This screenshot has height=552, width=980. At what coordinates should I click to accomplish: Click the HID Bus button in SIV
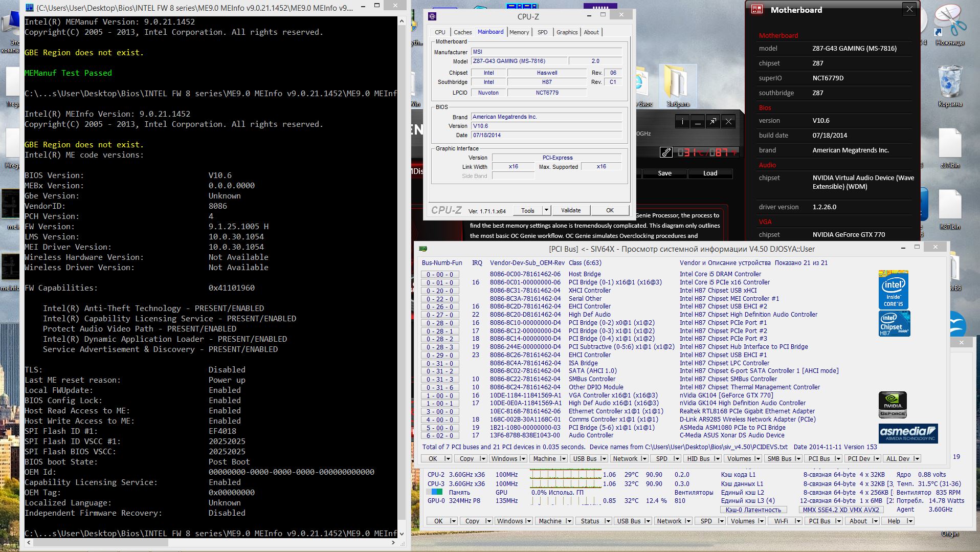[698, 458]
